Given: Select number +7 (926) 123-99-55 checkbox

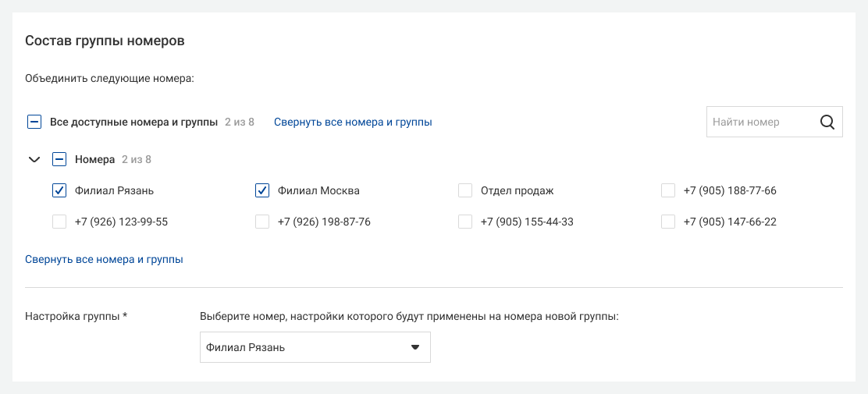Looking at the screenshot, I should pos(59,222).
